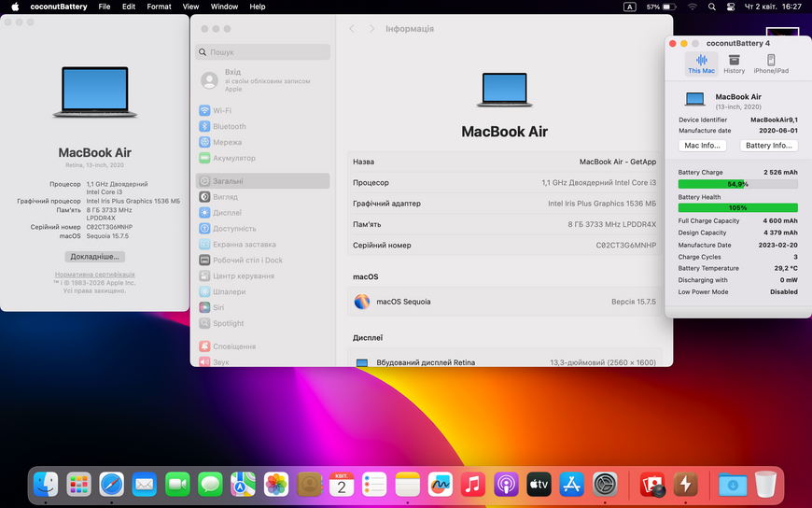This screenshot has width=812, height=508.
Task: Open the Apple menu
Action: point(15,7)
